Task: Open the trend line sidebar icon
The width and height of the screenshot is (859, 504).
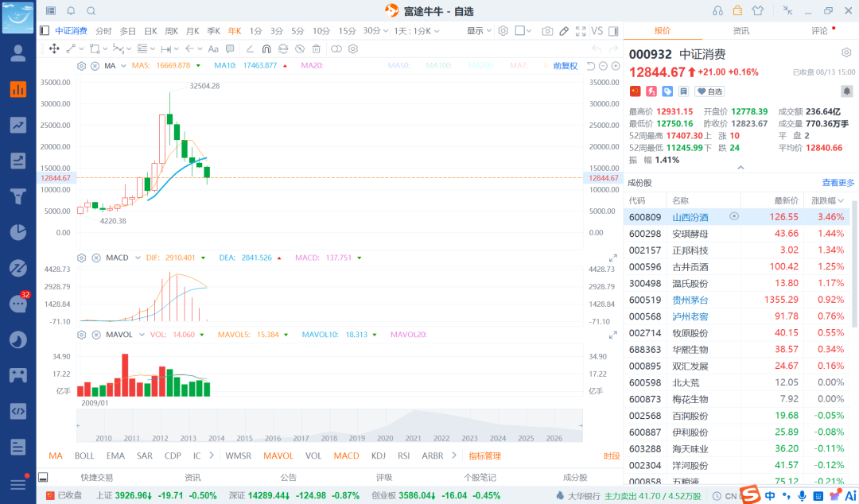Action: [18, 125]
